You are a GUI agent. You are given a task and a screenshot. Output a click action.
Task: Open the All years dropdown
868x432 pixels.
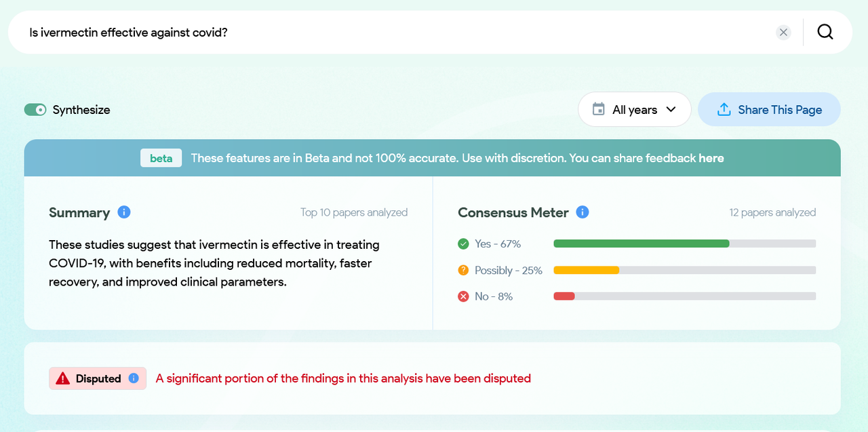[634, 109]
